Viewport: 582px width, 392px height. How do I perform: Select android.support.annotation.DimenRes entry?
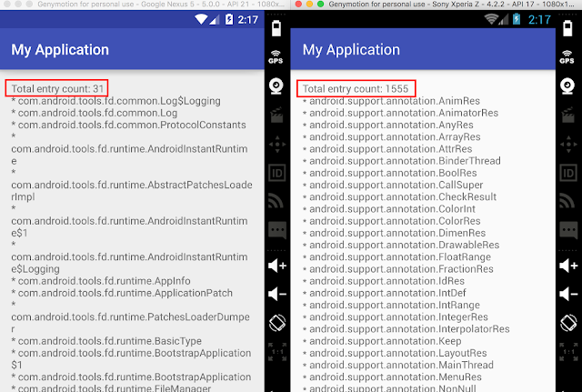pyautogui.click(x=394, y=233)
